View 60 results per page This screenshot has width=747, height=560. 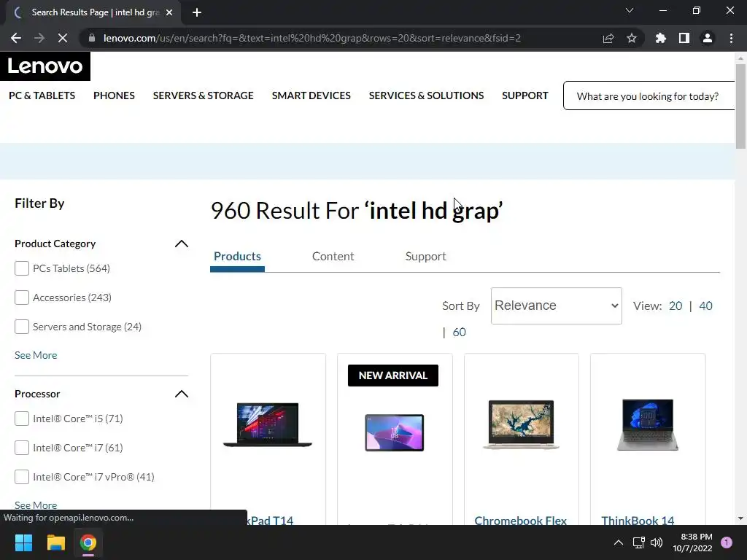(x=460, y=332)
